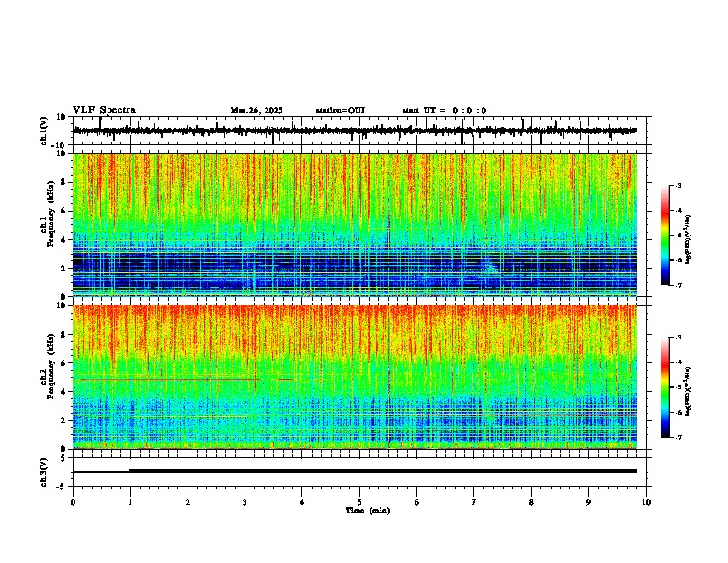Click the ch.1 'Frequency (kHz)' axis label
Viewport: 728px width, 563px height.
(51, 214)
